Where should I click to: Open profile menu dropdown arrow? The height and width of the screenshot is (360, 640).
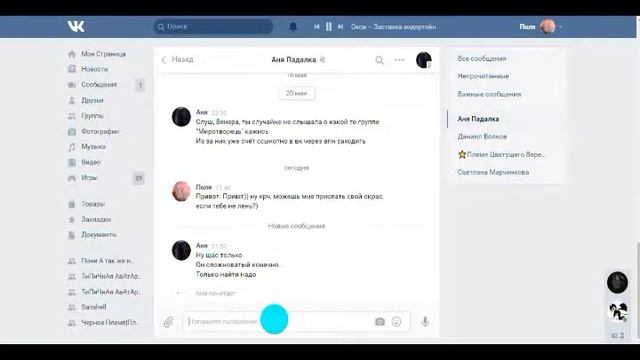click(561, 27)
